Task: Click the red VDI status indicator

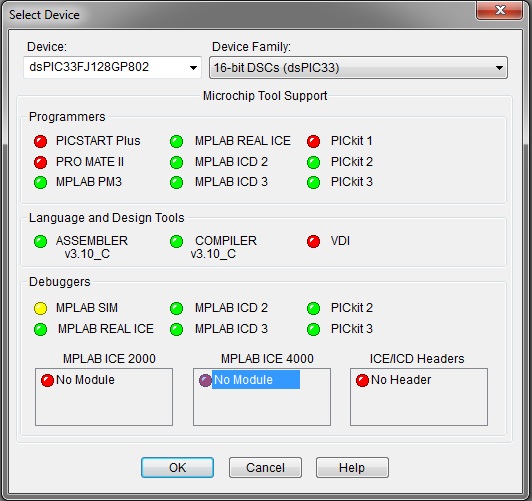Action: pyautogui.click(x=314, y=242)
